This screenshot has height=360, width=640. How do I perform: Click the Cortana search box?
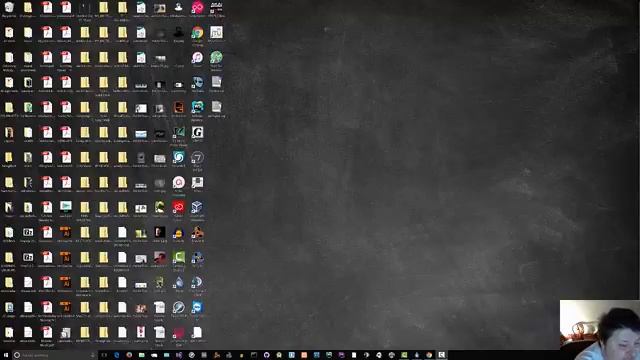[x=55, y=355]
